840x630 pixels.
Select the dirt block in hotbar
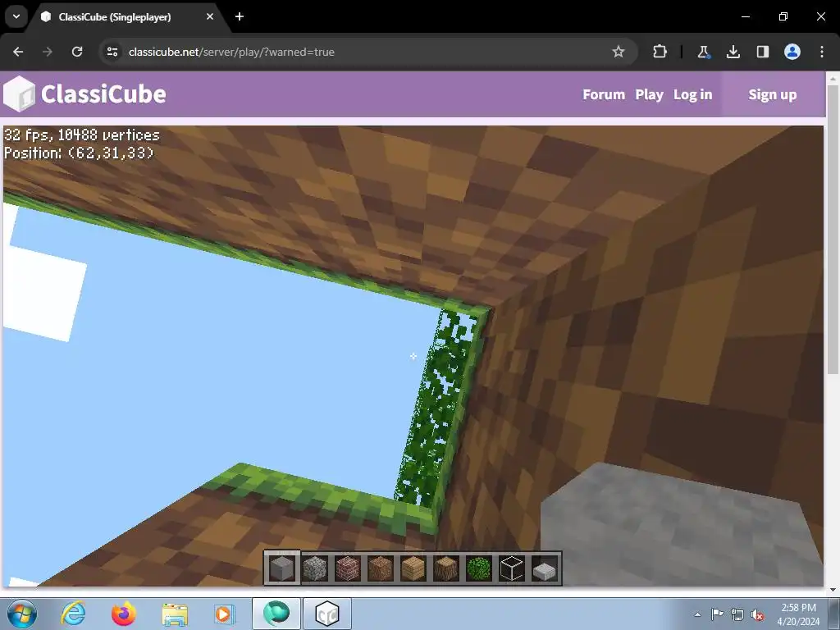381,568
